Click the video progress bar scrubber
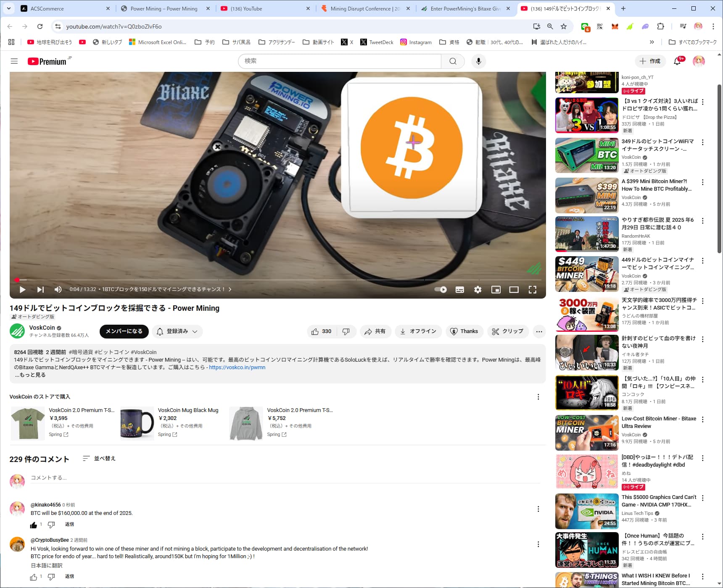 17,280
